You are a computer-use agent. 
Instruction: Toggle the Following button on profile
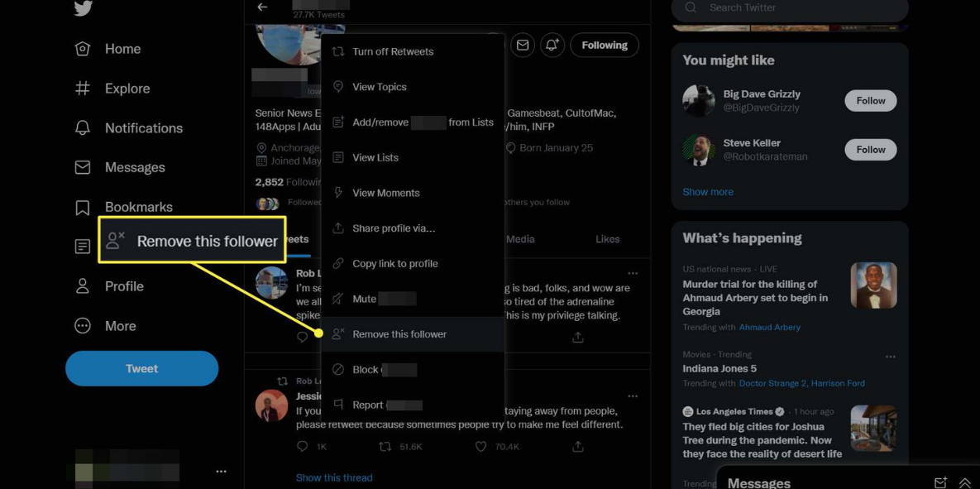point(604,46)
